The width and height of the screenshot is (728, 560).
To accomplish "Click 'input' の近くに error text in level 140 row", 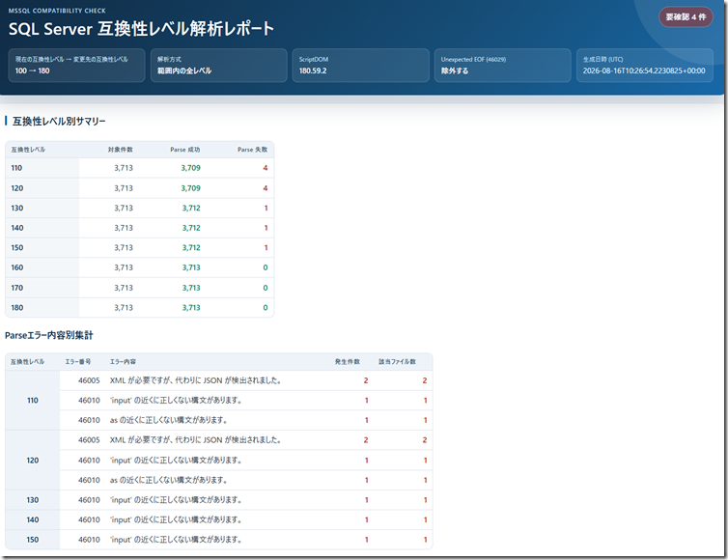I will [176, 520].
